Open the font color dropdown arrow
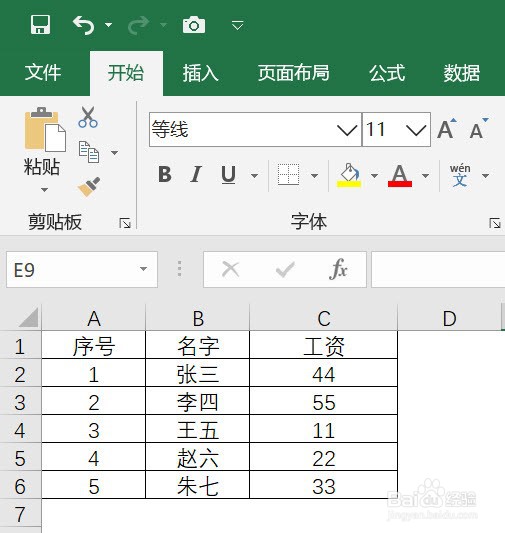505x533 pixels. pyautogui.click(x=425, y=176)
